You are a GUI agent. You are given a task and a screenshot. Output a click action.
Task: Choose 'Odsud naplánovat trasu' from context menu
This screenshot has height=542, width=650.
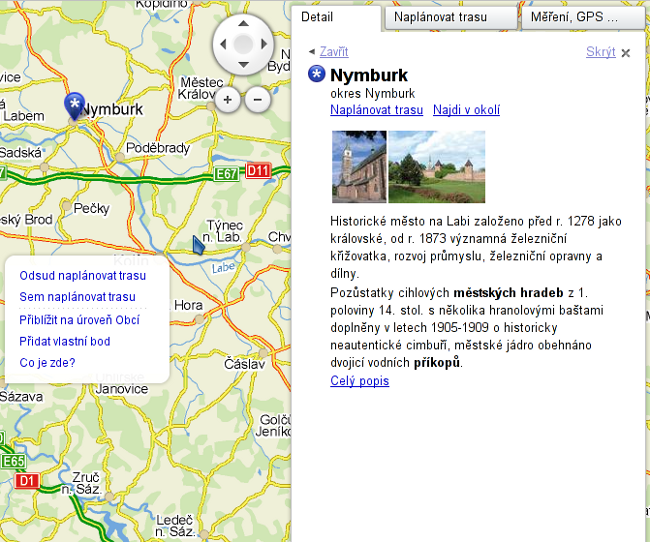(83, 275)
